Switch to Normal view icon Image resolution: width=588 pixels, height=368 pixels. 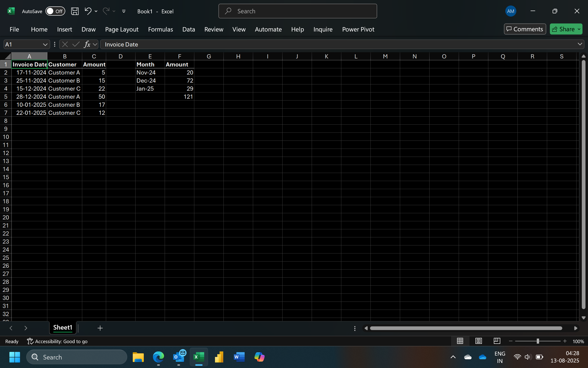[x=460, y=341]
